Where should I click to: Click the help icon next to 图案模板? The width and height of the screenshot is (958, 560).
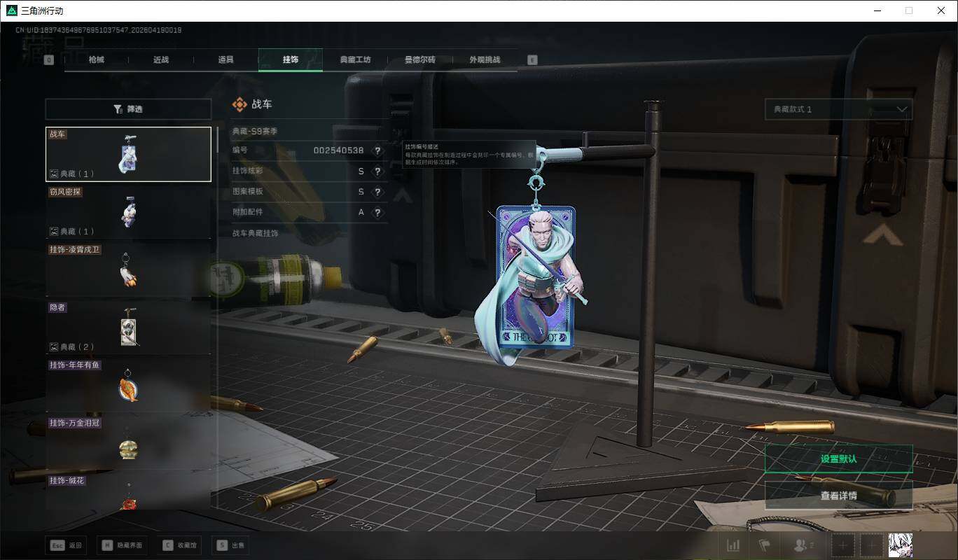pyautogui.click(x=377, y=192)
